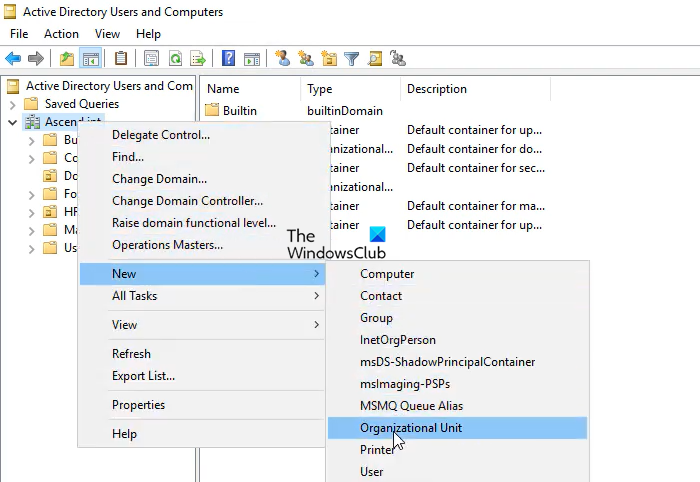The height and width of the screenshot is (482, 700).
Task: Select User in the New submenu
Action: pos(458,471)
